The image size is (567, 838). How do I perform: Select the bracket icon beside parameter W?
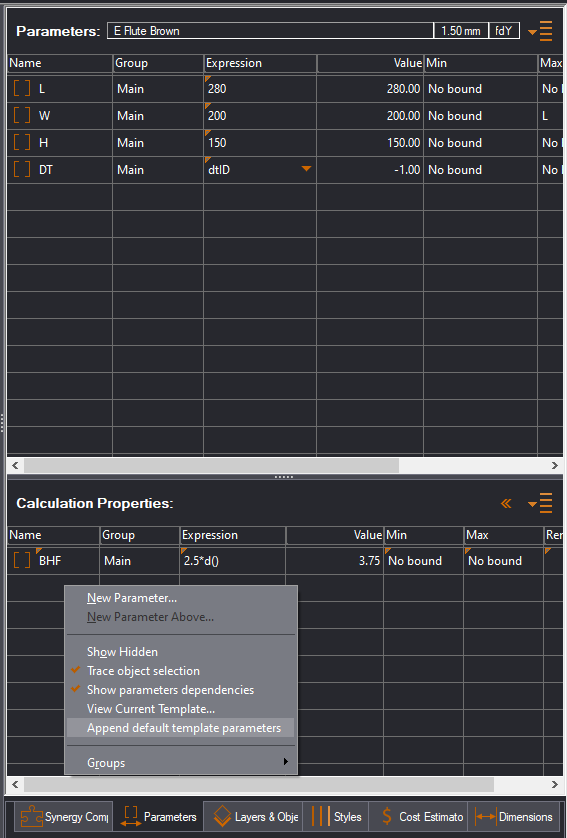point(22,115)
